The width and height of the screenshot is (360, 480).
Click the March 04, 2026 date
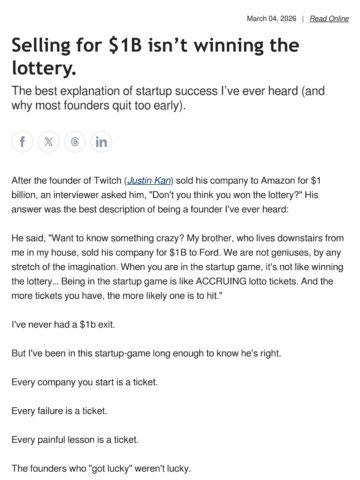(x=271, y=19)
